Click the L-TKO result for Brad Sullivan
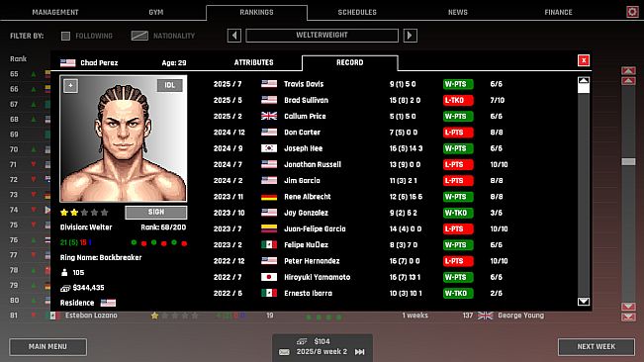Screen dimensions: 644x362 (x=458, y=100)
